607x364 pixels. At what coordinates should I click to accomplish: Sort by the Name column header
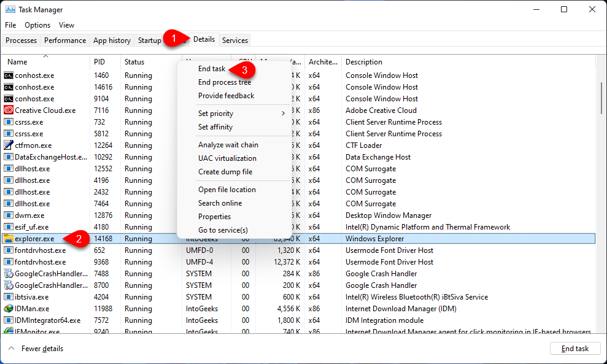[x=45, y=62]
